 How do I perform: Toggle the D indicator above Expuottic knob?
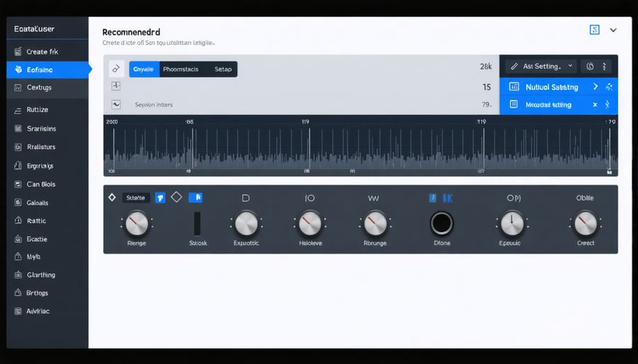(246, 198)
